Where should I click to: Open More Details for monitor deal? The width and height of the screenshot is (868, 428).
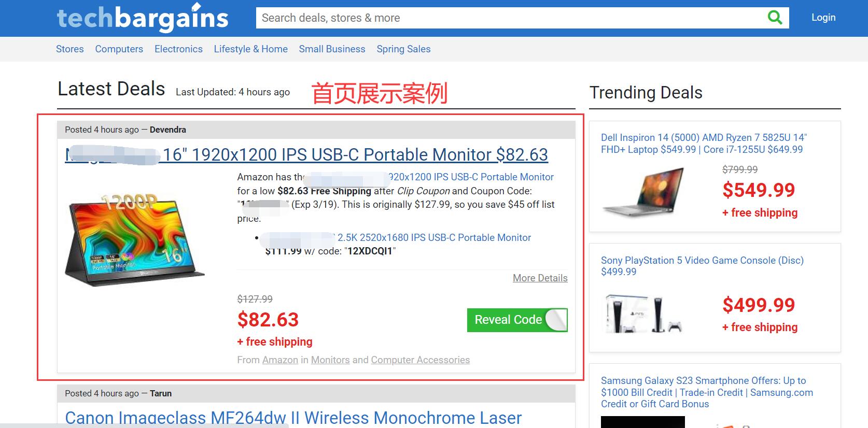tap(540, 278)
